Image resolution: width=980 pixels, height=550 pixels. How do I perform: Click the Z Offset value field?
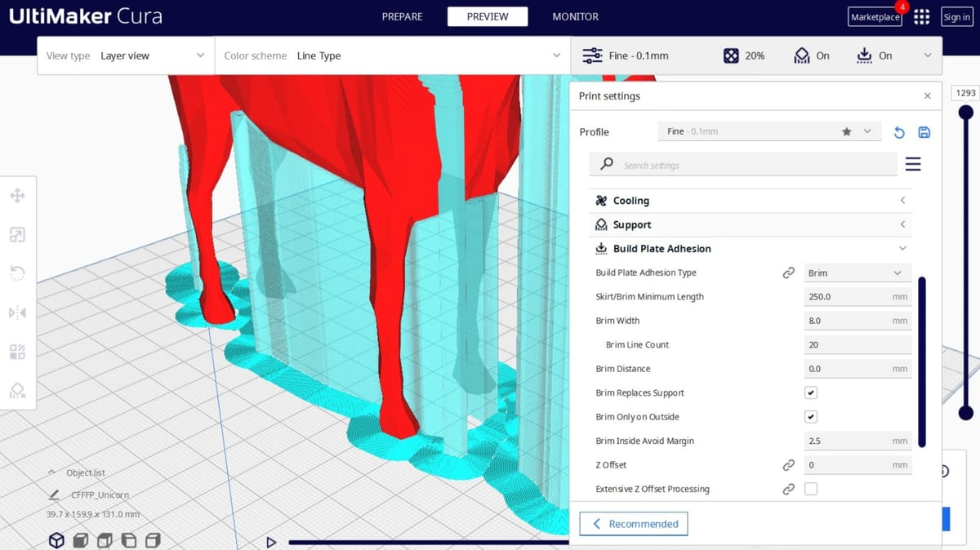(857, 465)
